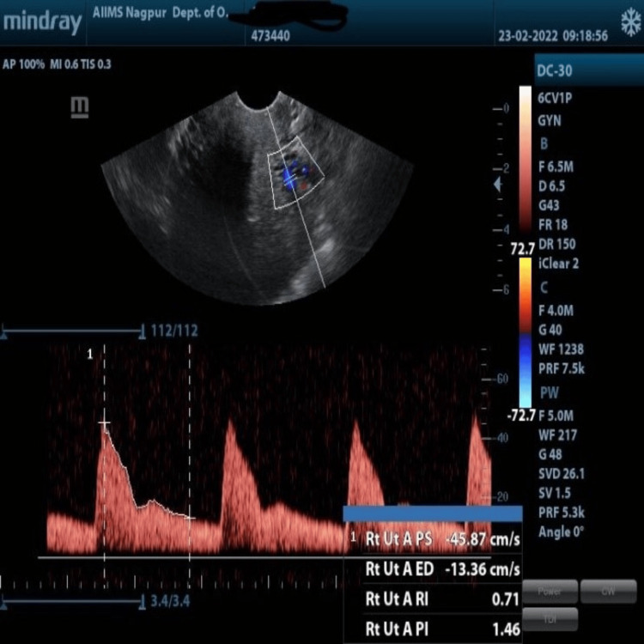The image size is (644, 644).
Task: Click the patient ID 473440 field
Action: click(270, 36)
